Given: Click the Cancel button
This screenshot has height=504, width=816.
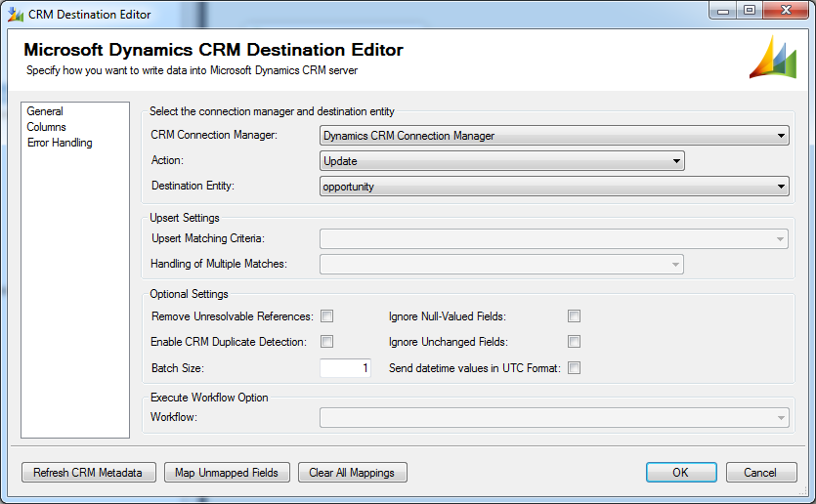Looking at the screenshot, I should (x=761, y=473).
